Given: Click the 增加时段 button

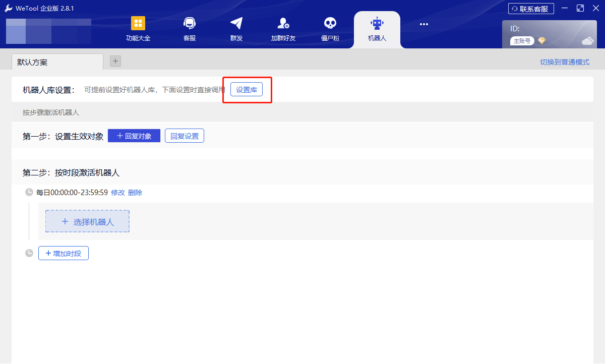Looking at the screenshot, I should coord(64,253).
